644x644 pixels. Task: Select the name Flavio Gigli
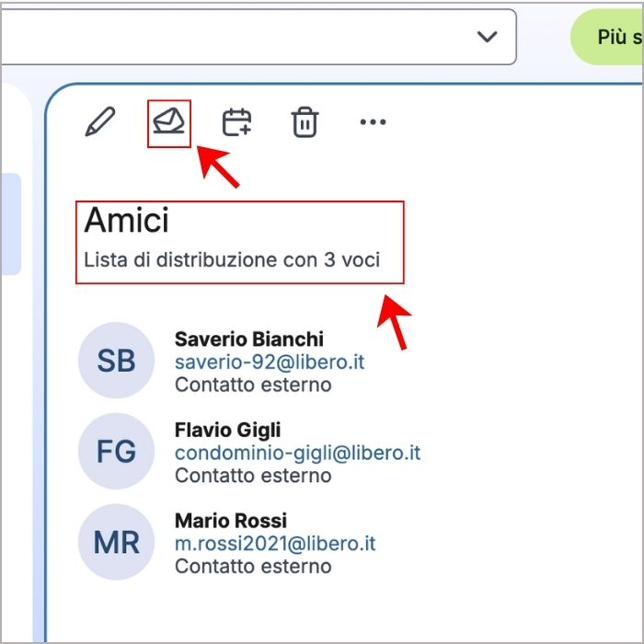coord(228,430)
